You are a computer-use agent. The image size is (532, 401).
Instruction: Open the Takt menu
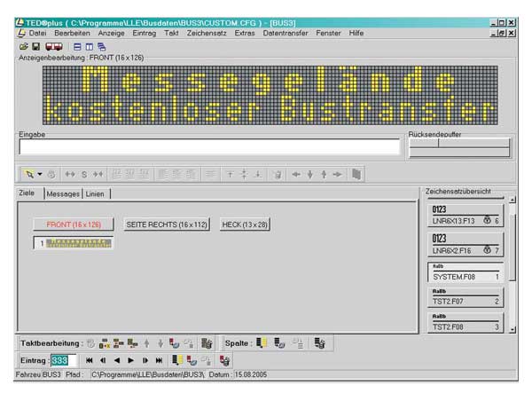(171, 33)
